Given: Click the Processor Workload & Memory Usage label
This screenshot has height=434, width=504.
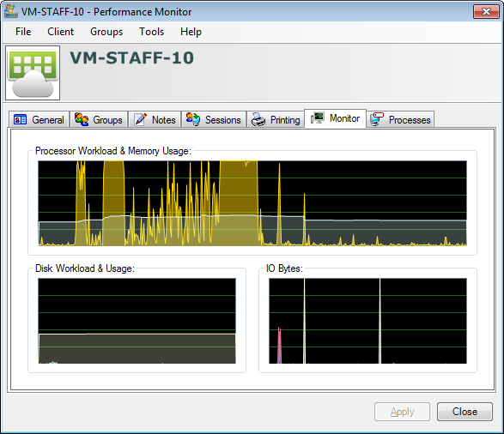Looking at the screenshot, I should point(113,151).
